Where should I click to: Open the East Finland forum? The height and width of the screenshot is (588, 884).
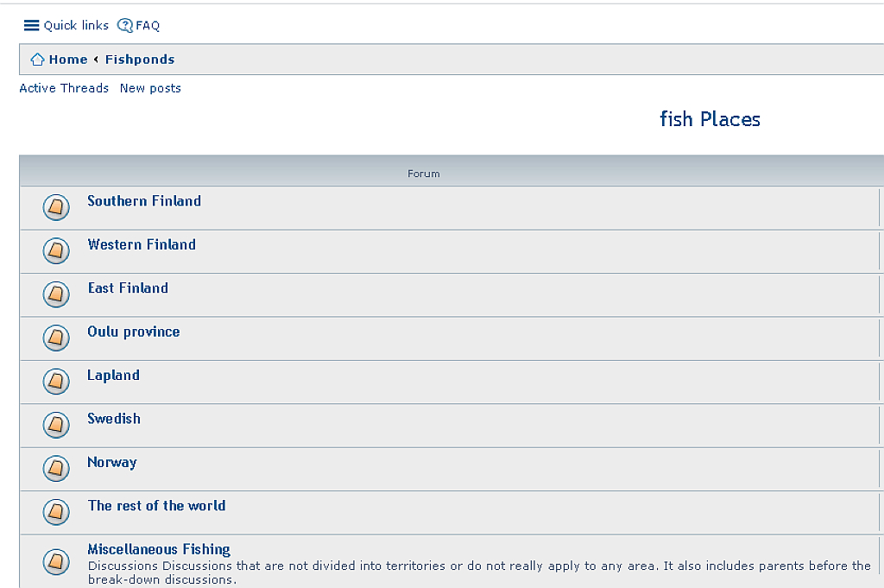[x=128, y=288]
